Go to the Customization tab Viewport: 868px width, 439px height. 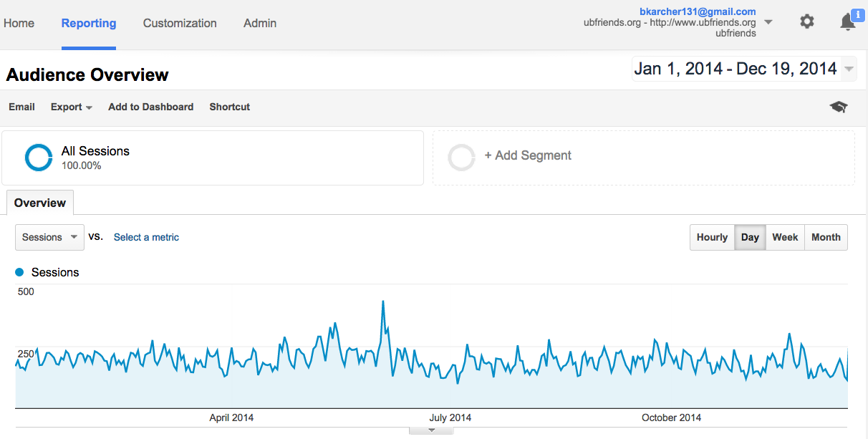(x=180, y=23)
